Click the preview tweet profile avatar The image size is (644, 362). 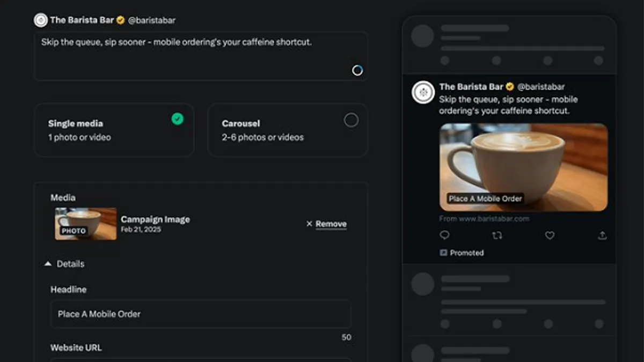tap(423, 92)
